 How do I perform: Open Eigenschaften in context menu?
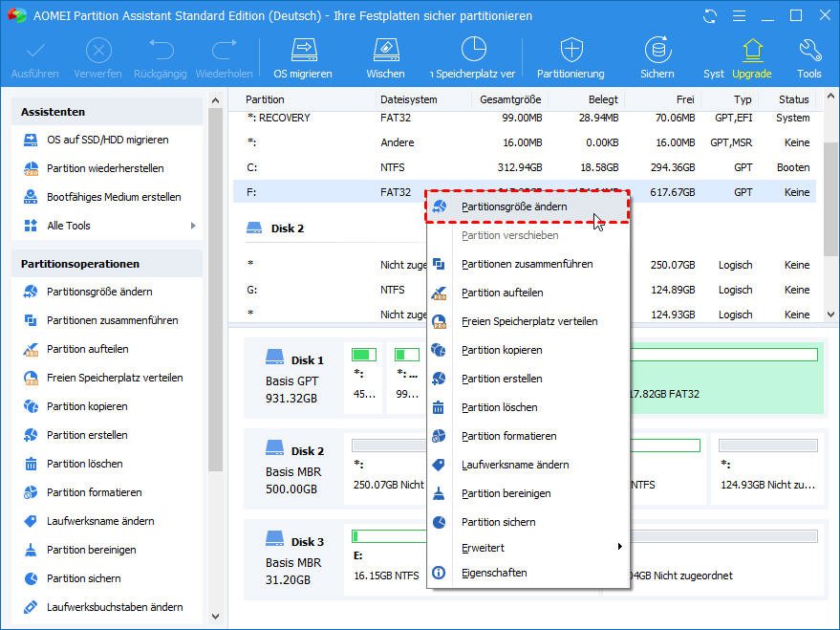528,573
